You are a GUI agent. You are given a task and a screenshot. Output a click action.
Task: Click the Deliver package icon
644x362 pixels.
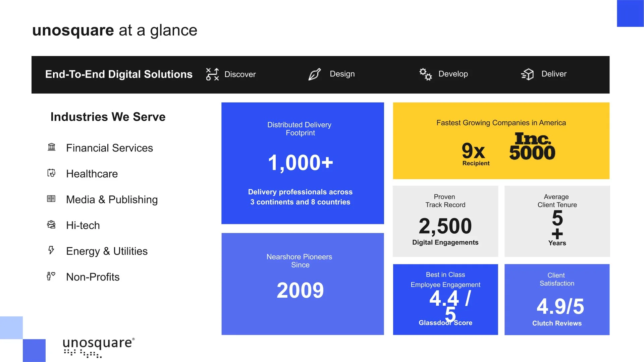click(528, 74)
